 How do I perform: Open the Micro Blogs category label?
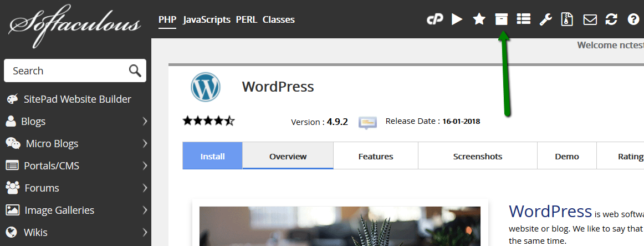pos(52,144)
